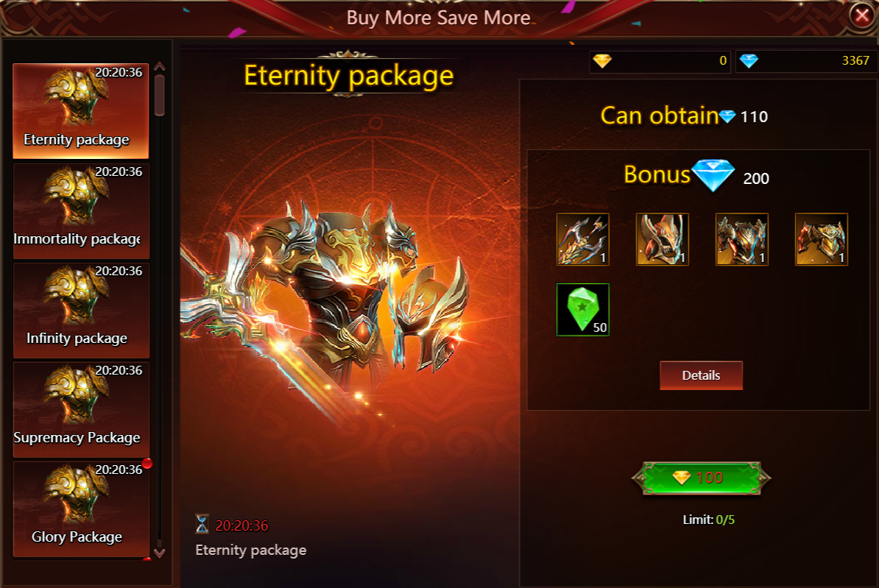Select the helmet reward icon
879x588 pixels.
tap(662, 239)
